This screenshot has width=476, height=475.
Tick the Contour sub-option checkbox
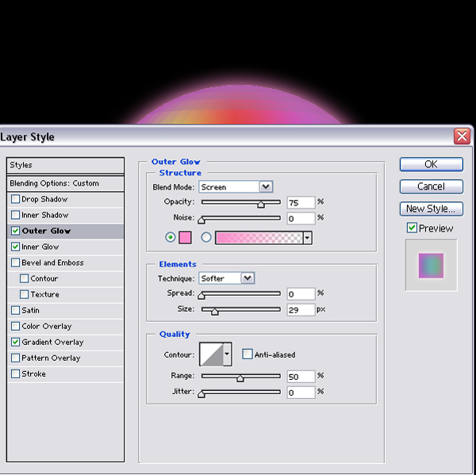[x=24, y=278]
